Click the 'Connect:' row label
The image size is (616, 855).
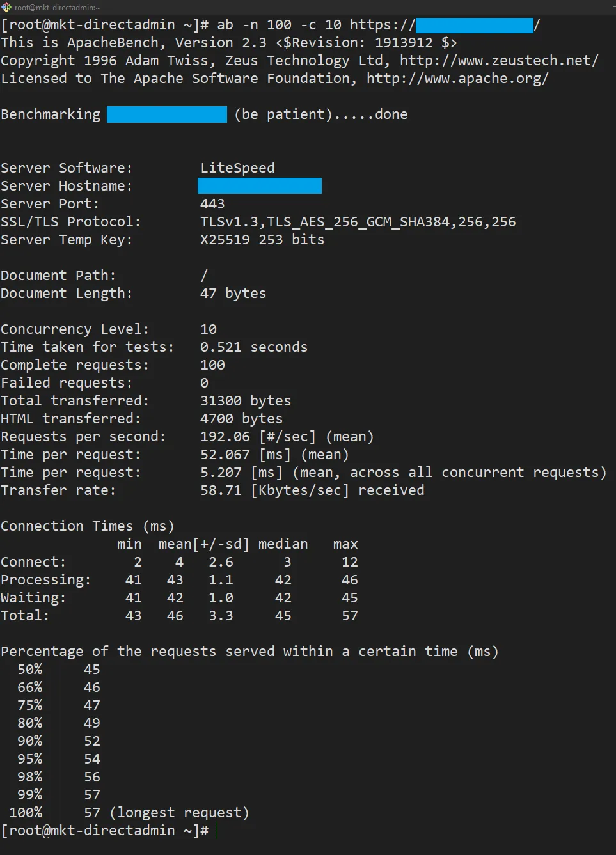pyautogui.click(x=33, y=562)
